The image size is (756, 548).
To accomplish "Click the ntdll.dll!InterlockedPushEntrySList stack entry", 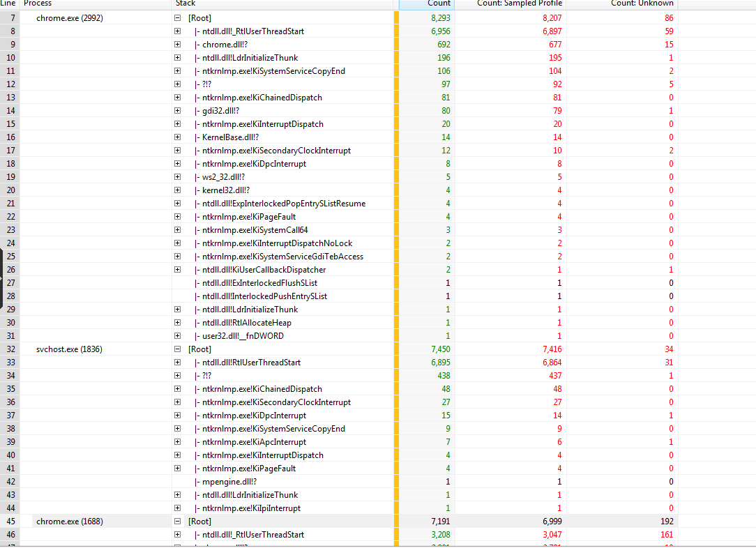I will pos(264,296).
